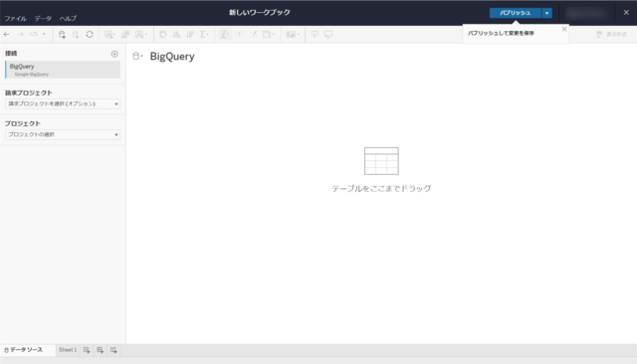
Task: Click the Replay animation toolbar icon
Action: [x=34, y=35]
